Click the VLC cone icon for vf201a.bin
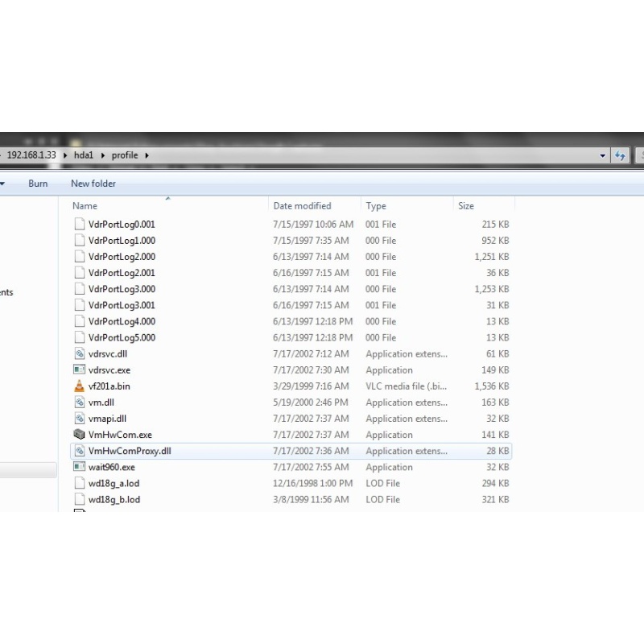 (79, 386)
